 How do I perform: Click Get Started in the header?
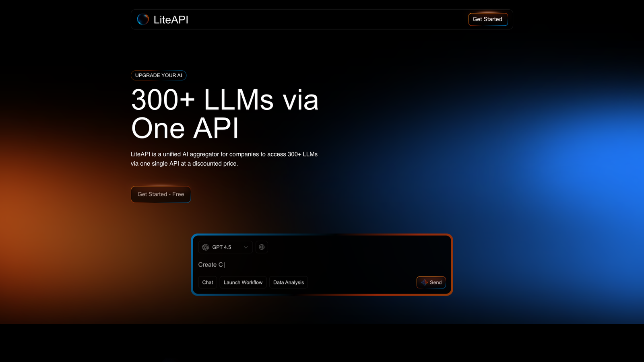(488, 19)
